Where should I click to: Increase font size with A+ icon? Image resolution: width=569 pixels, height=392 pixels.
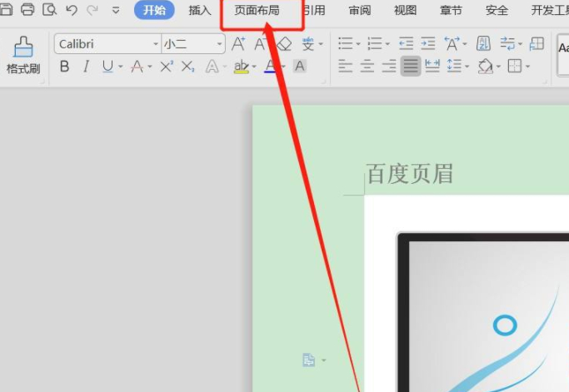point(238,44)
